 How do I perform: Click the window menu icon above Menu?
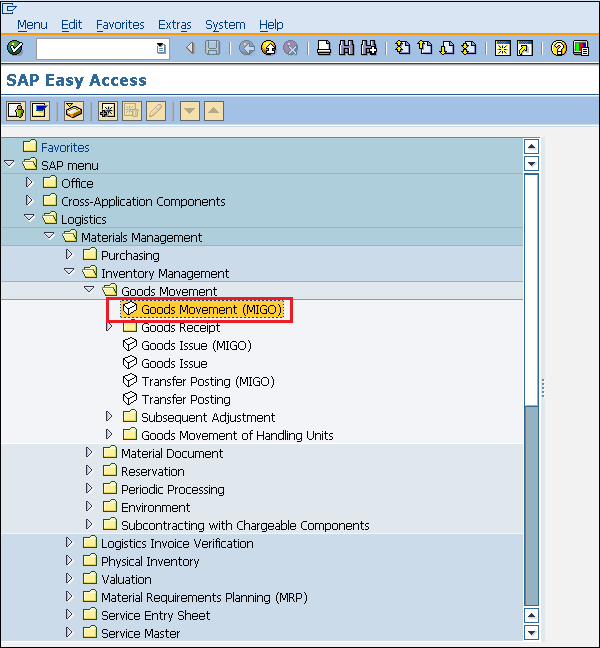[9, 8]
